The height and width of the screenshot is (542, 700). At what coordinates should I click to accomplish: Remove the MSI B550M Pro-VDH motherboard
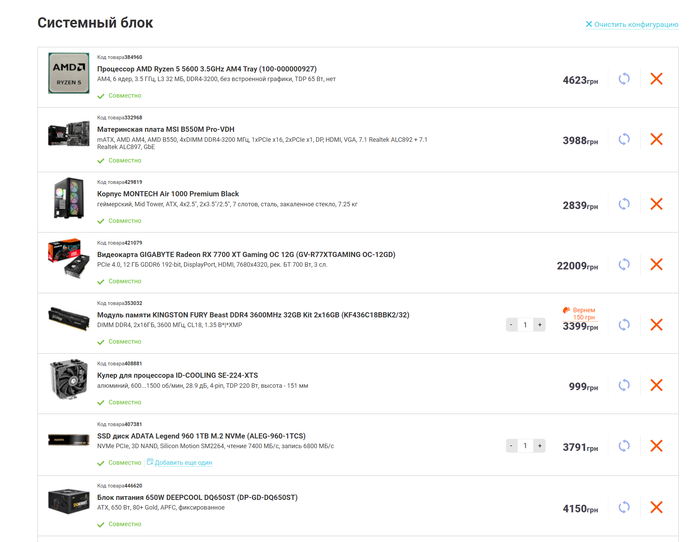(x=656, y=139)
